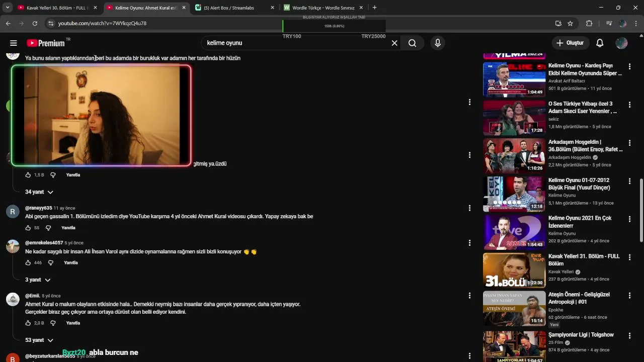Open site information icon in address bar

pos(50,23)
